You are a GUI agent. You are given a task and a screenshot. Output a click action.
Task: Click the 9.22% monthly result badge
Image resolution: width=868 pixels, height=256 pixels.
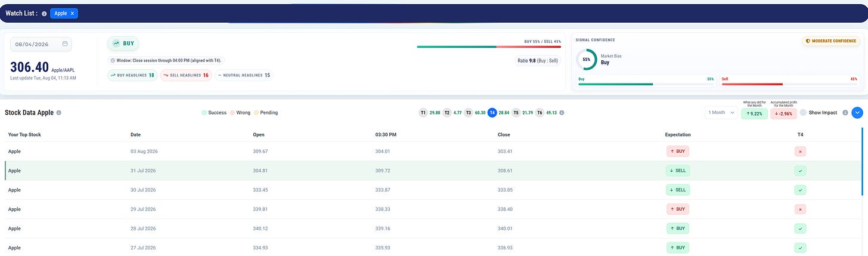pyautogui.click(x=754, y=113)
